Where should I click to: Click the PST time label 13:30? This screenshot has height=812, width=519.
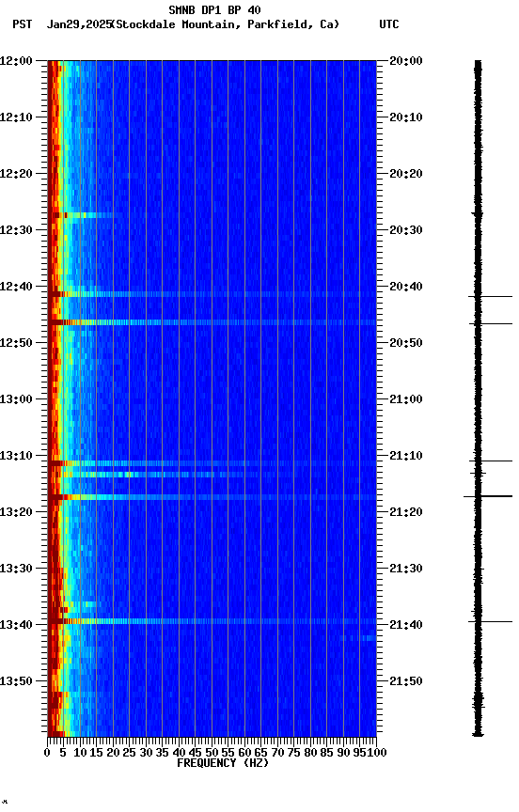point(16,569)
